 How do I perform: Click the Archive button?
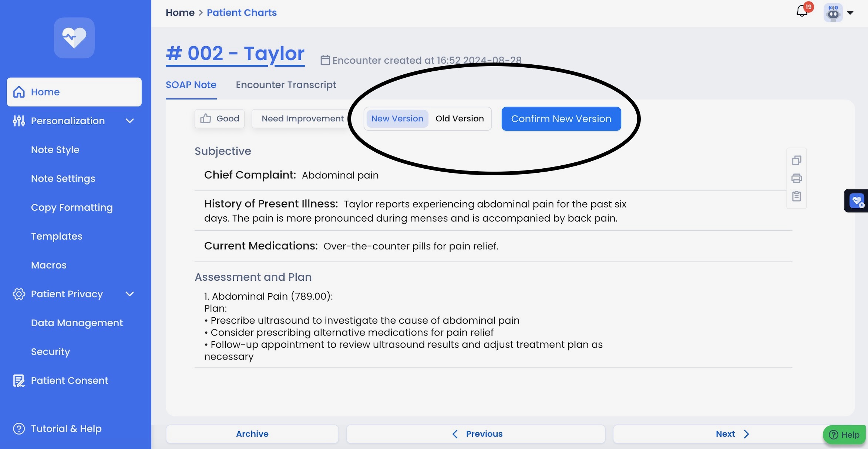coord(252,434)
